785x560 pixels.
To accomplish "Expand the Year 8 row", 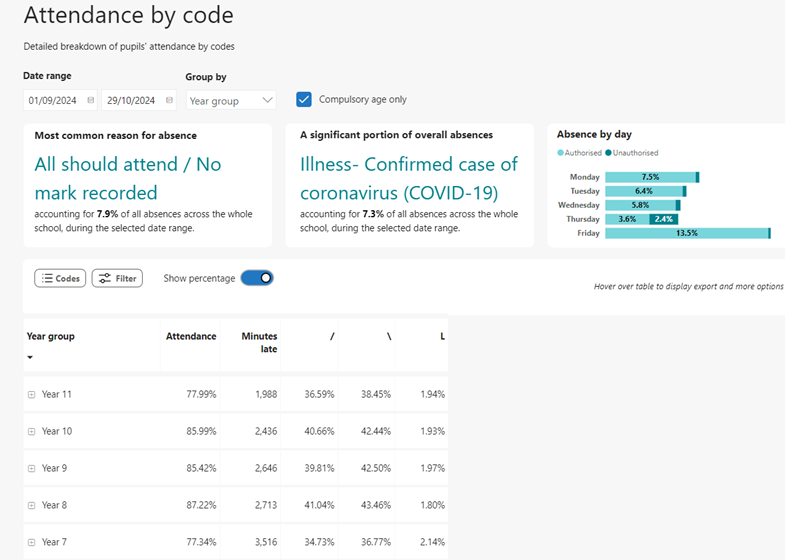I will click(x=32, y=506).
